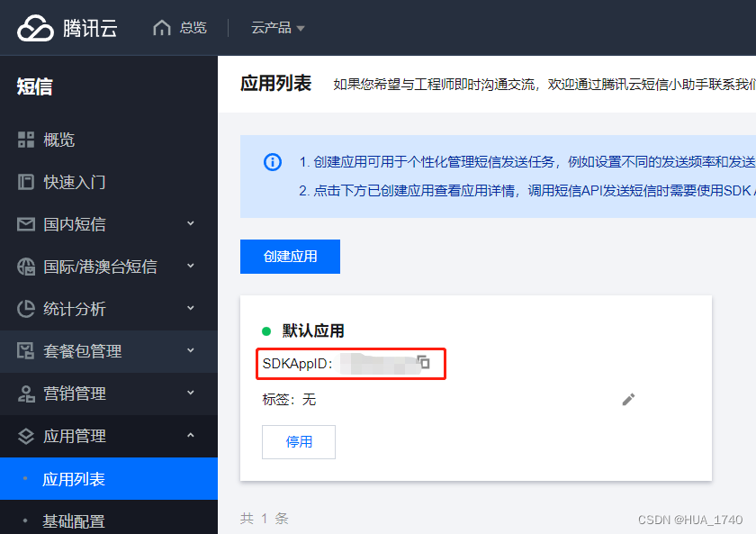This screenshot has width=756, height=534.
Task: Click the 共 1 条 total count
Action: [265, 519]
